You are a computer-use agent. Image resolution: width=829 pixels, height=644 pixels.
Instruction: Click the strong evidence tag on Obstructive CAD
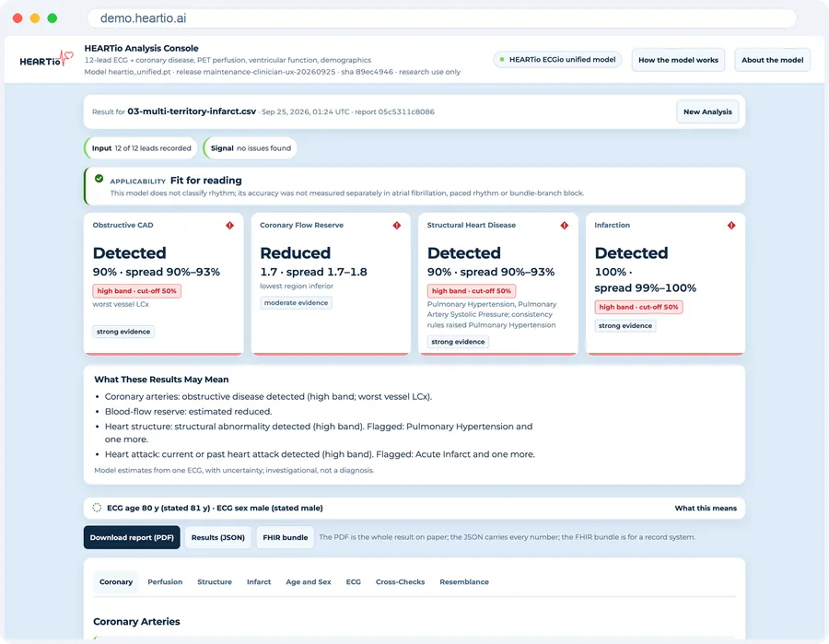pos(123,332)
